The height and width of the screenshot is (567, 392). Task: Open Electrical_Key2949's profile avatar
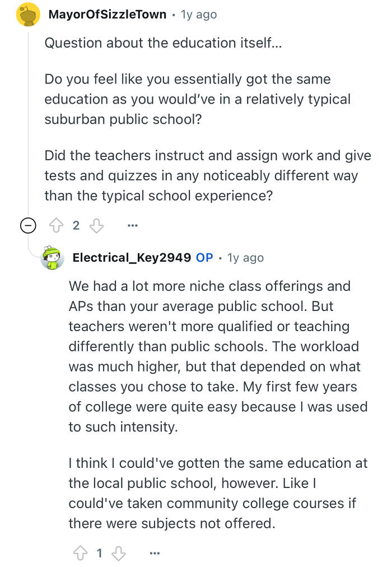52,258
